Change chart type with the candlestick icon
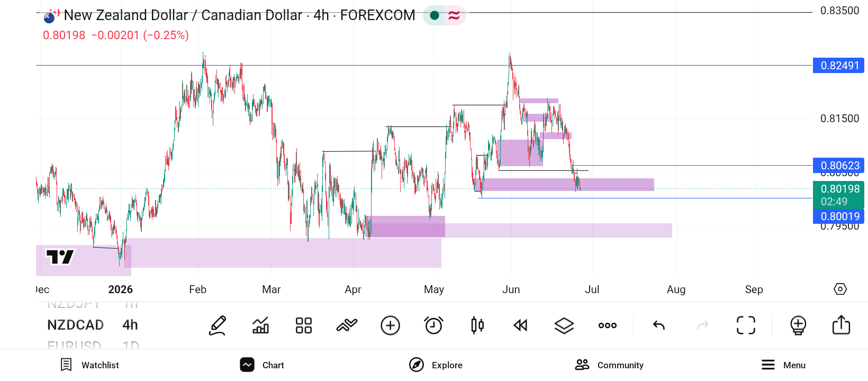The height and width of the screenshot is (381, 868). coord(477,325)
